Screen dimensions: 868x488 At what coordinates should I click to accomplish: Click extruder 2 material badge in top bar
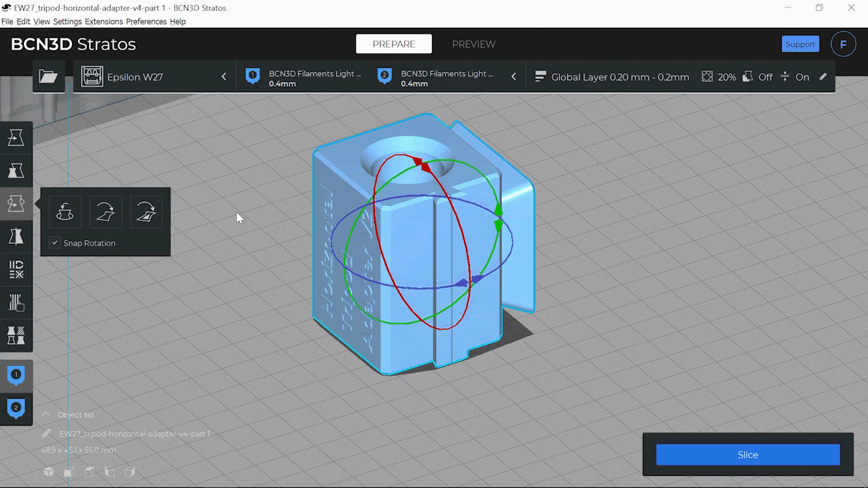(x=384, y=77)
